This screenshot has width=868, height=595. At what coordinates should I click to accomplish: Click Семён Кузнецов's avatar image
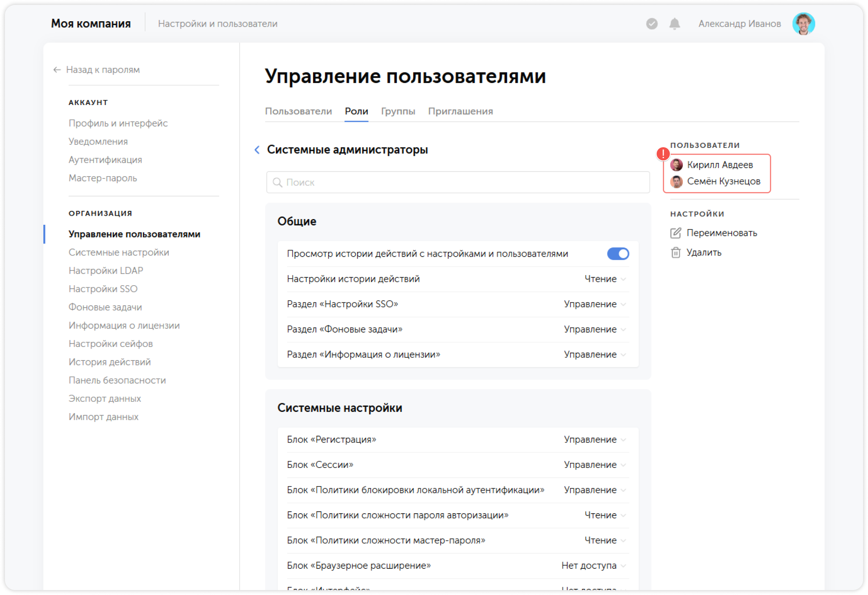coord(677,181)
